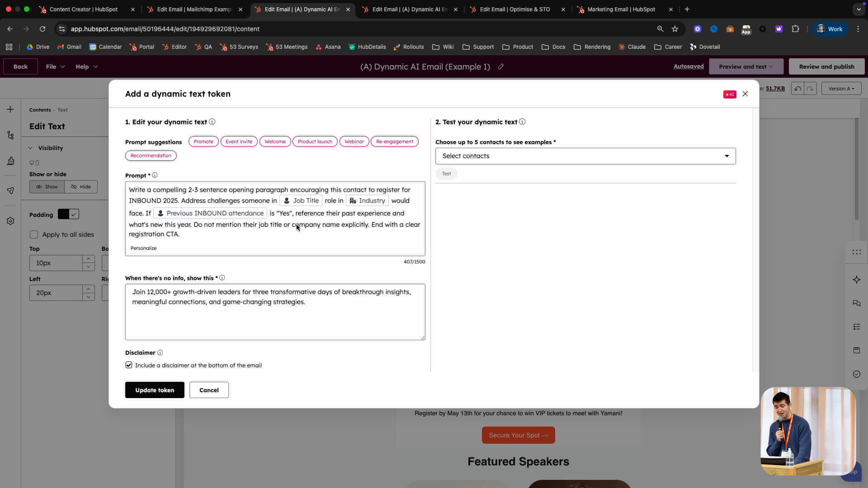Bookmark the page with the star icon
The image size is (868, 488).
(x=675, y=29)
